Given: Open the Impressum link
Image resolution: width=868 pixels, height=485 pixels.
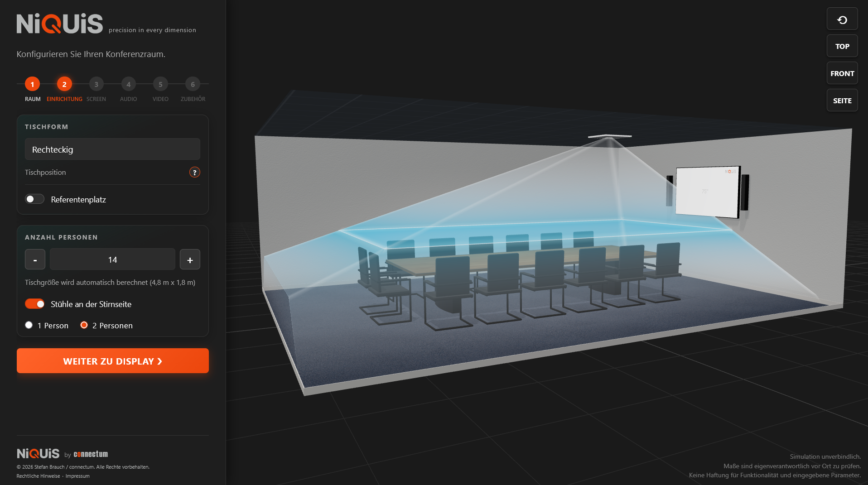Looking at the screenshot, I should pos(77,476).
